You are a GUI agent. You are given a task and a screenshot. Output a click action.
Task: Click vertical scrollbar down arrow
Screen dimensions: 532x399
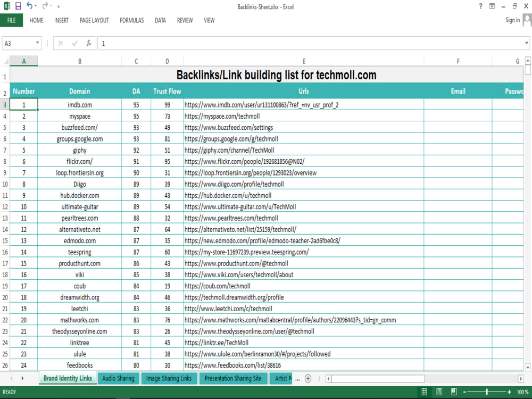(528, 367)
